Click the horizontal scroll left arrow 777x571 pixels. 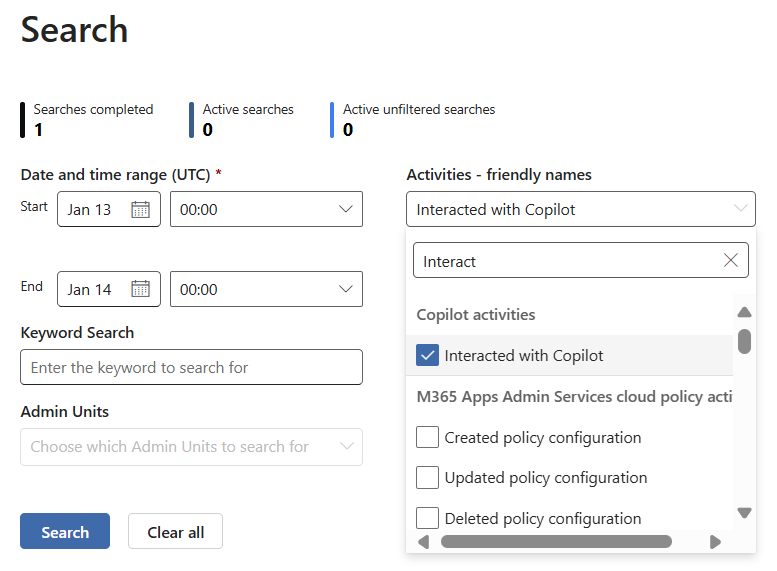click(x=424, y=542)
